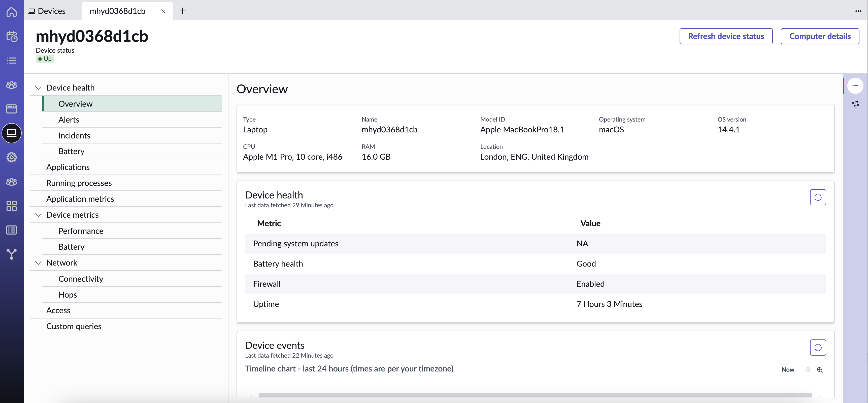The width and height of the screenshot is (868, 403).
Task: Zoom out on the timeline chart
Action: point(808,370)
